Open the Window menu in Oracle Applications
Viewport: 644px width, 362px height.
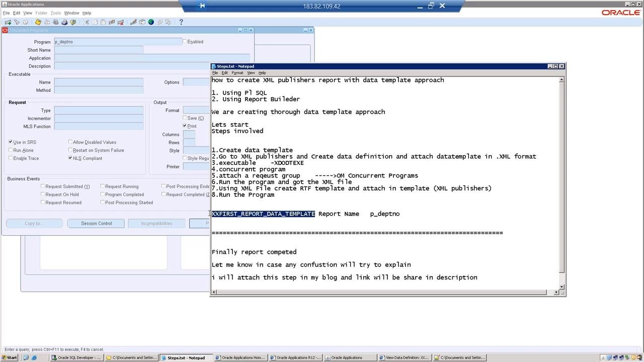[x=71, y=13]
